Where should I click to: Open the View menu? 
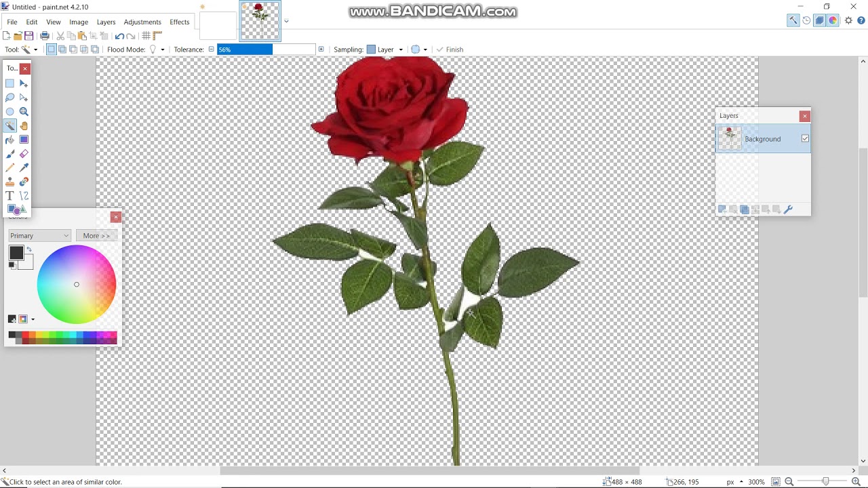pos(54,22)
